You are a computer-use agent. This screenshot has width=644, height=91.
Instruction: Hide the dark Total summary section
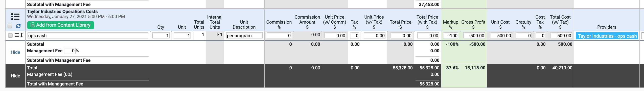(15, 76)
